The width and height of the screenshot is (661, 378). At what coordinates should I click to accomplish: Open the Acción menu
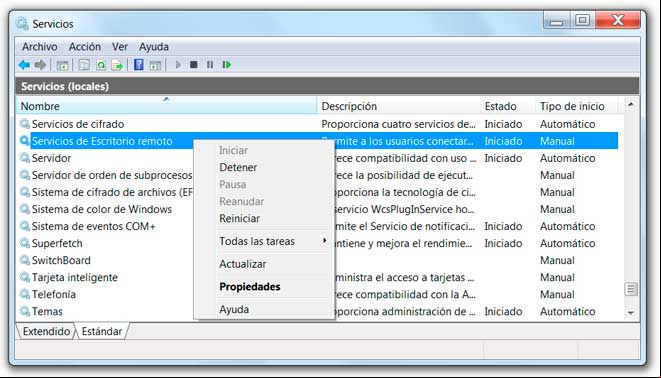click(85, 47)
